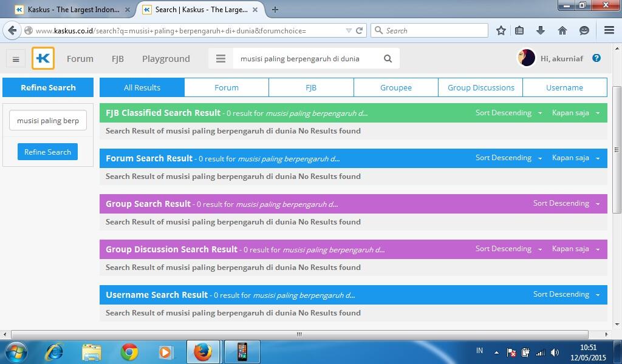Expand Kapan saja in Forum Search Result
The image size is (622, 364).
point(576,158)
